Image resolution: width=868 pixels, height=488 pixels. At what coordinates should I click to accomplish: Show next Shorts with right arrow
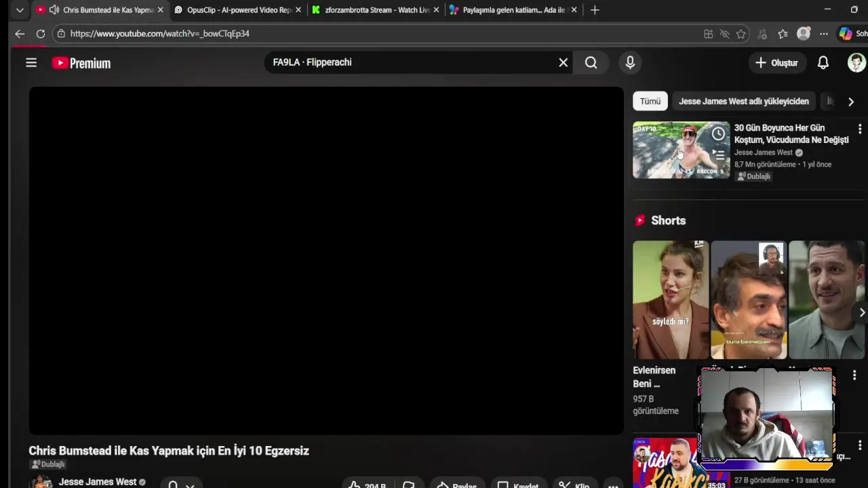pos(861,312)
